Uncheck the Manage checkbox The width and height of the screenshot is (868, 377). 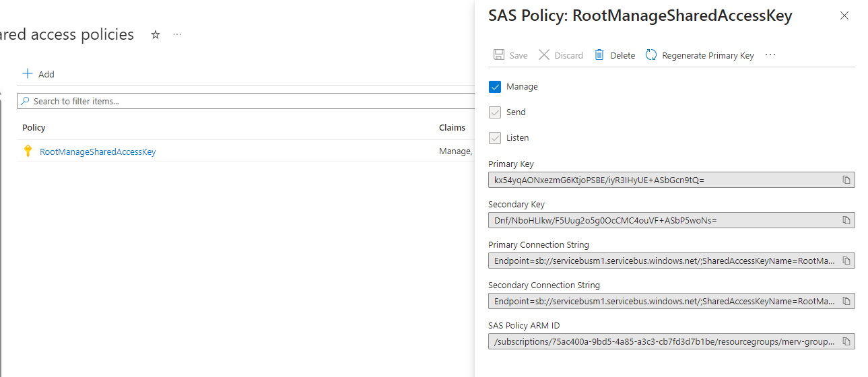[495, 87]
